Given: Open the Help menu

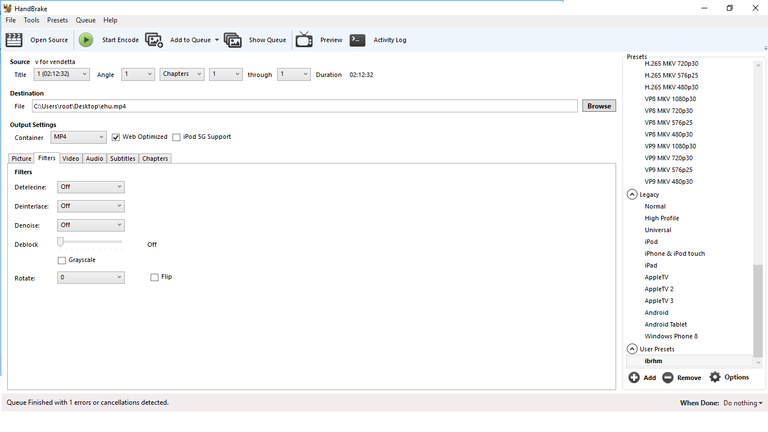Looking at the screenshot, I should pyautogui.click(x=110, y=20).
